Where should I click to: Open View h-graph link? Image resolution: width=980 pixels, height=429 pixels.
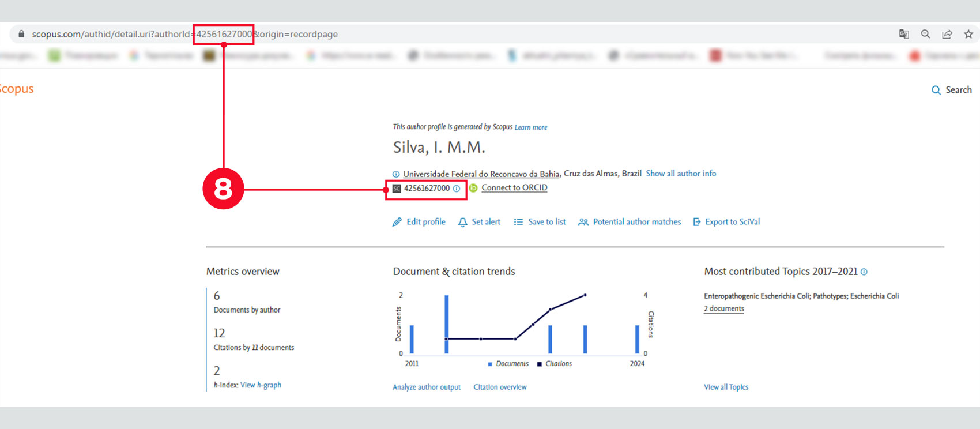261,385
